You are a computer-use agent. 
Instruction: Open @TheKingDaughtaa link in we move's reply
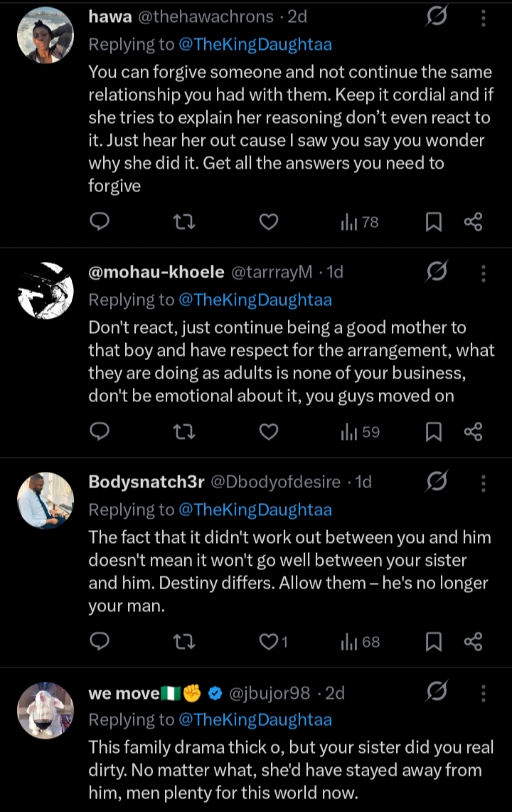[x=255, y=719]
